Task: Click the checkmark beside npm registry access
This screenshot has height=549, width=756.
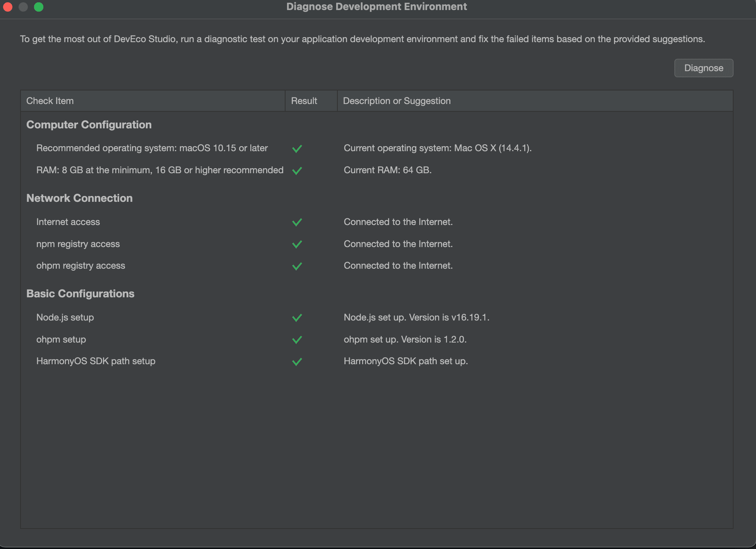Action: pos(297,244)
